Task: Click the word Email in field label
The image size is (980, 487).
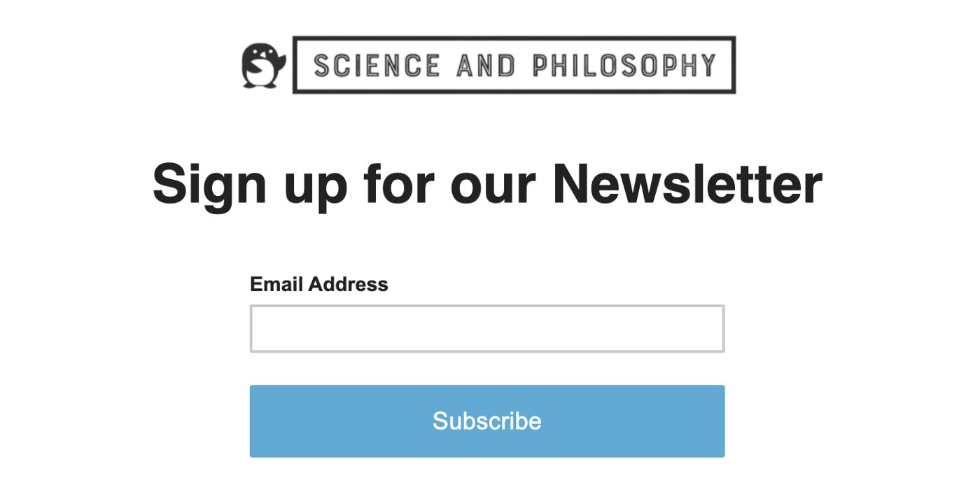Action: tap(276, 284)
